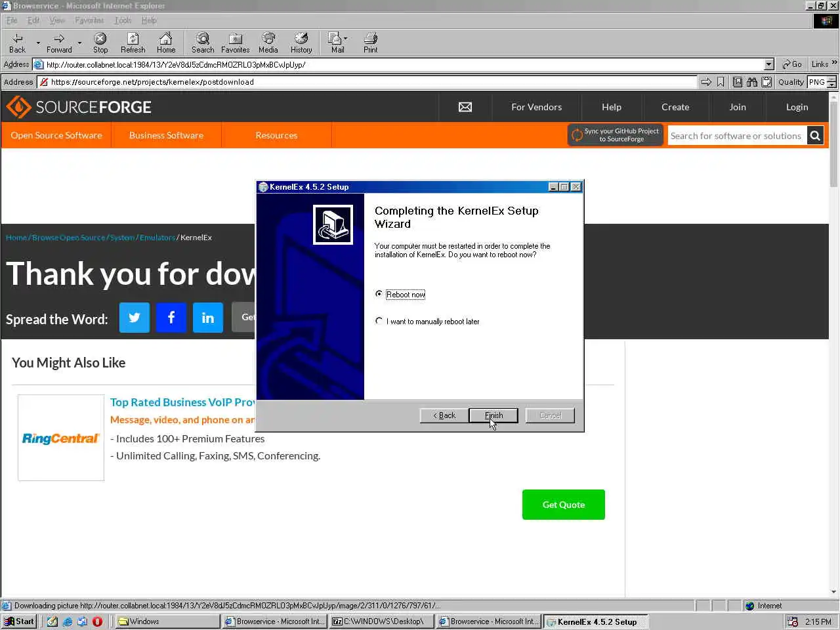The image size is (840, 630).
Task: Click the SourceForge search magnifier button
Action: pos(815,136)
